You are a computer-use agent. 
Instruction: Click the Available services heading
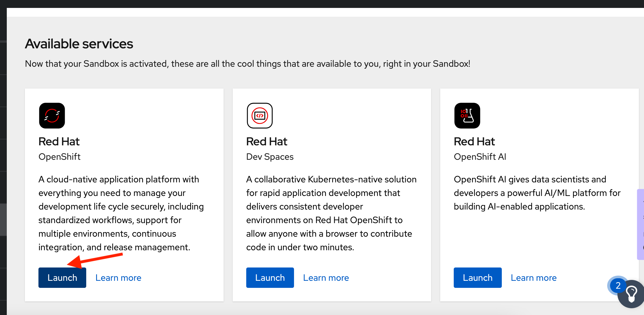79,44
